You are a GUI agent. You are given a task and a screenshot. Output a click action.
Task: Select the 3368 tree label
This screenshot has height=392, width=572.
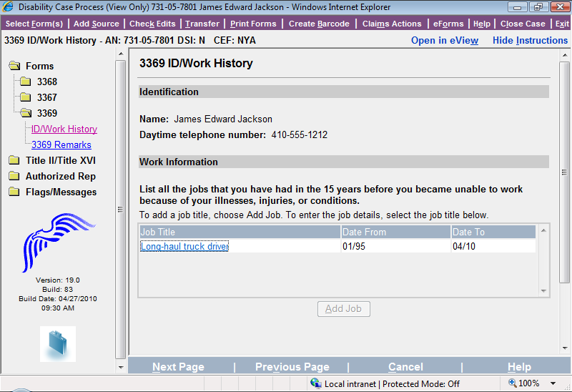point(47,82)
